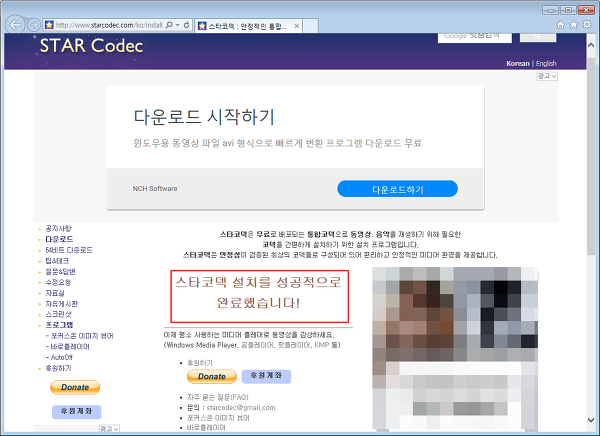Open 수정요청 in sidebar
This screenshot has width=600, height=436.
[58, 282]
